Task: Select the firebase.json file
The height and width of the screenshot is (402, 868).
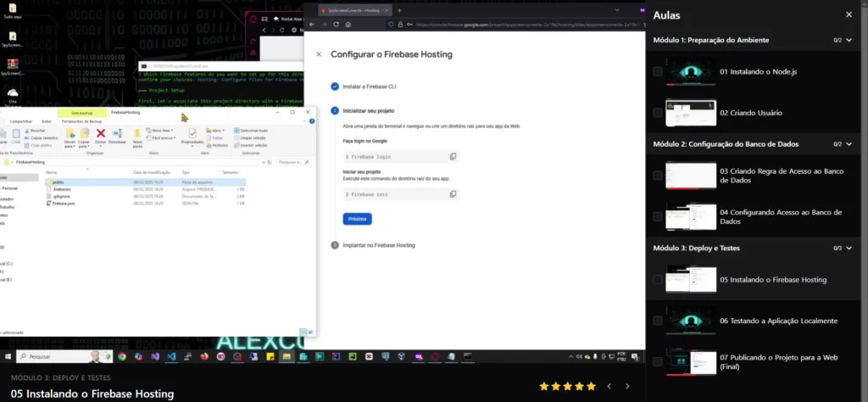Action: coord(145,204)
